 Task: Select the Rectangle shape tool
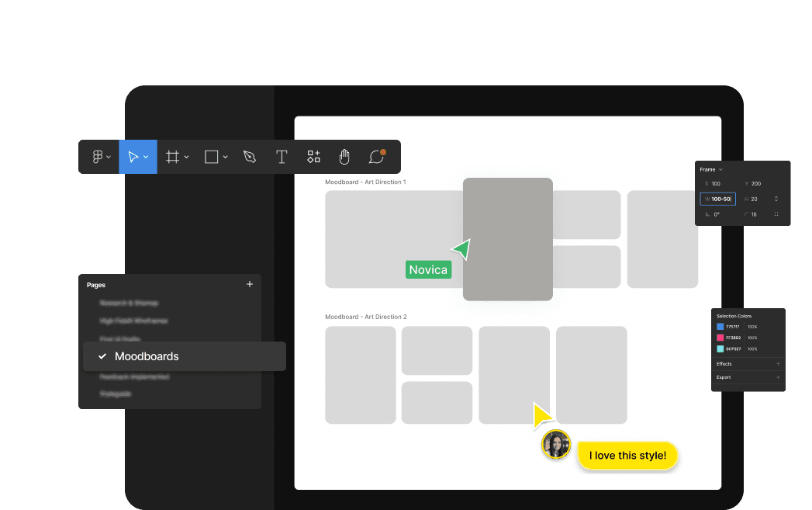tap(211, 157)
